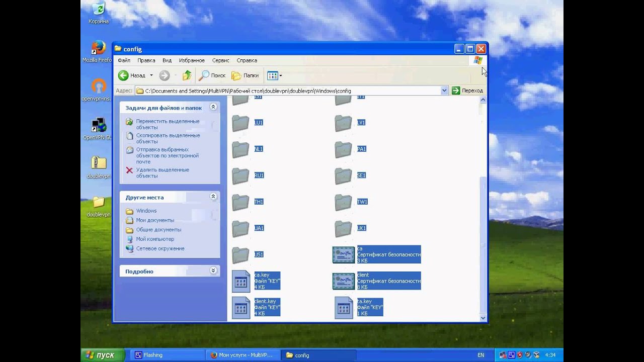644x362 pixels.
Task: Open Сетевое окружение link
Action: (x=160, y=248)
